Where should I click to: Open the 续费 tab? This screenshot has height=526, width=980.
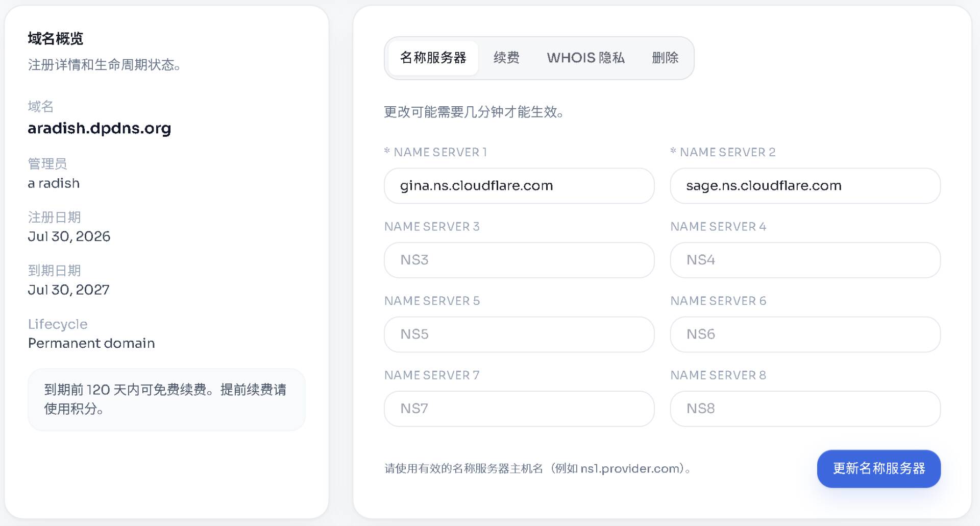coord(506,58)
